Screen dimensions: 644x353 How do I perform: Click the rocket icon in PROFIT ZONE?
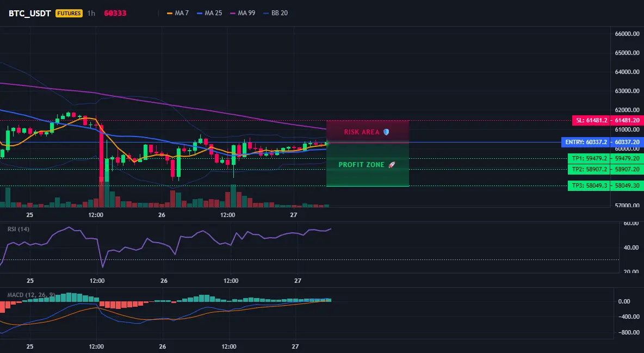pyautogui.click(x=392, y=164)
